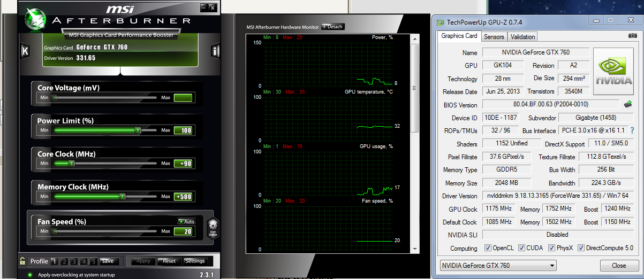Open the Kombustor K side button
644x279 pixels.
pyautogui.click(x=25, y=51)
